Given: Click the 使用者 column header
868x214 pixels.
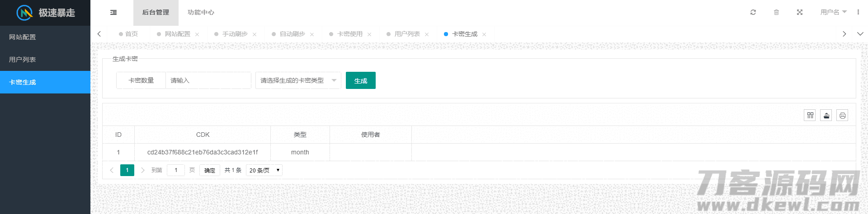Looking at the screenshot, I should click(x=371, y=135).
